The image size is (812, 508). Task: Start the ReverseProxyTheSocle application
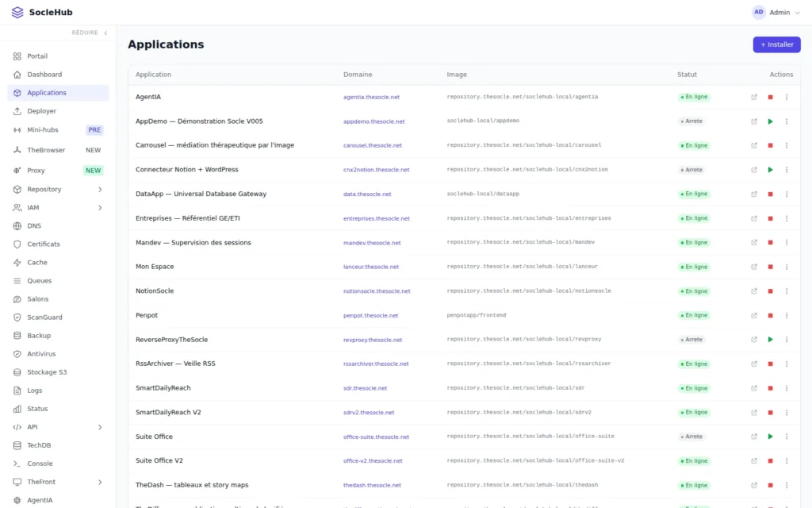[x=770, y=340]
